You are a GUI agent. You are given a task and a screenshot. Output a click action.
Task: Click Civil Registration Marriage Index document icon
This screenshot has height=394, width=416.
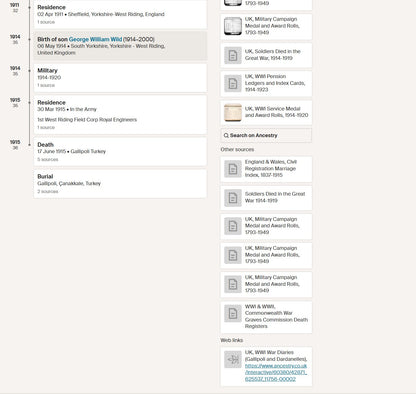(233, 169)
